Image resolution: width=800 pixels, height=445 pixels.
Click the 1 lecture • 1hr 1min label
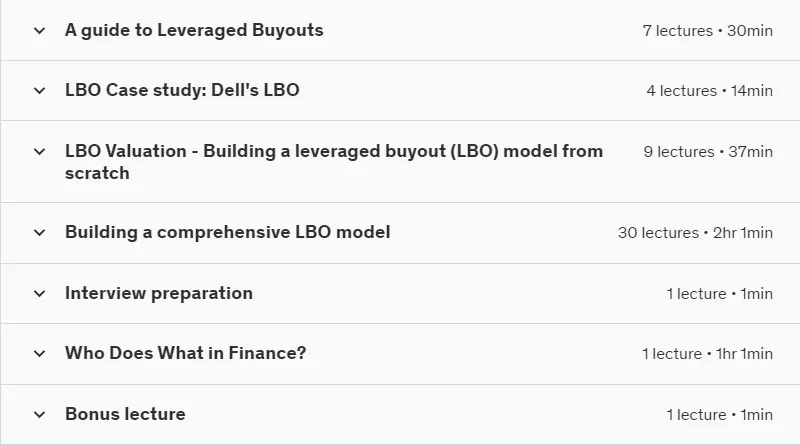[x=707, y=354]
